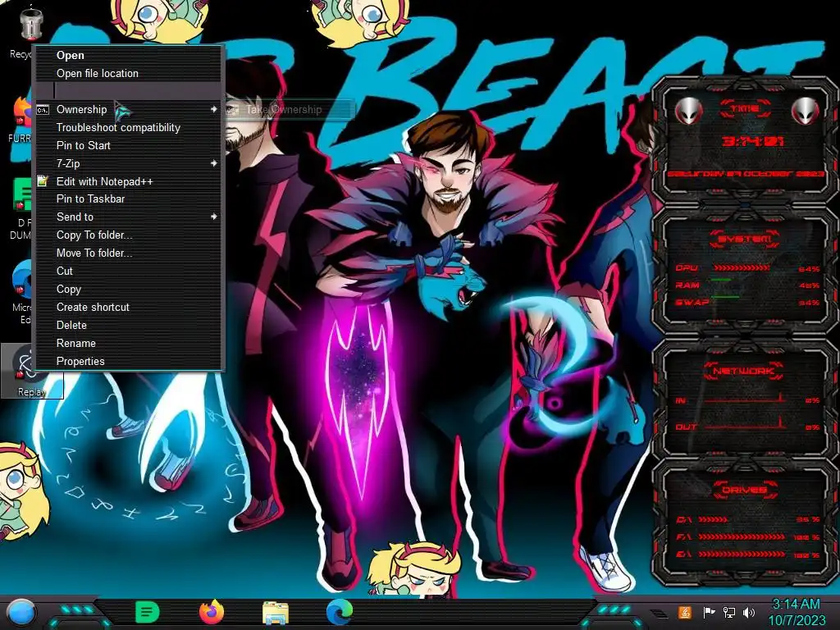Click the C:\ drive usage bar

click(713, 519)
